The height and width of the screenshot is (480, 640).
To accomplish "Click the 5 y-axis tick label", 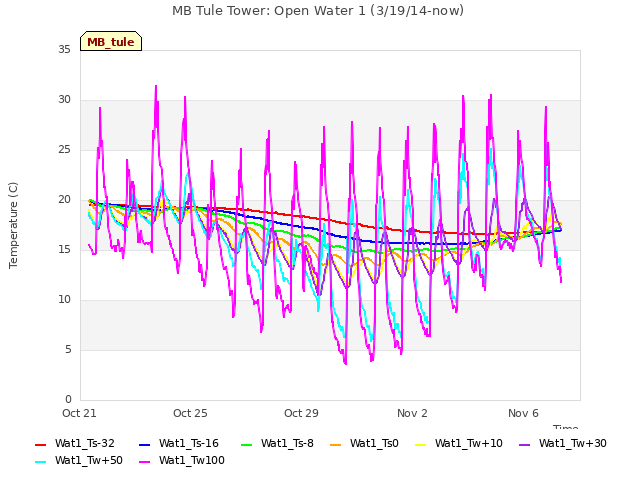I will click(68, 349).
